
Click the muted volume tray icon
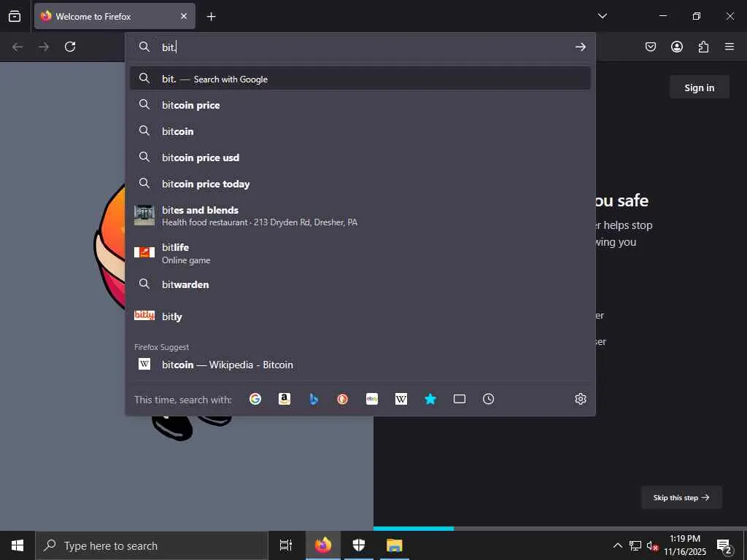pyautogui.click(x=652, y=546)
